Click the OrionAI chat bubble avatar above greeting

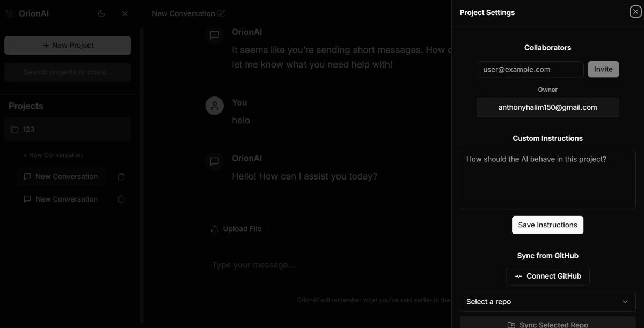pos(215,161)
